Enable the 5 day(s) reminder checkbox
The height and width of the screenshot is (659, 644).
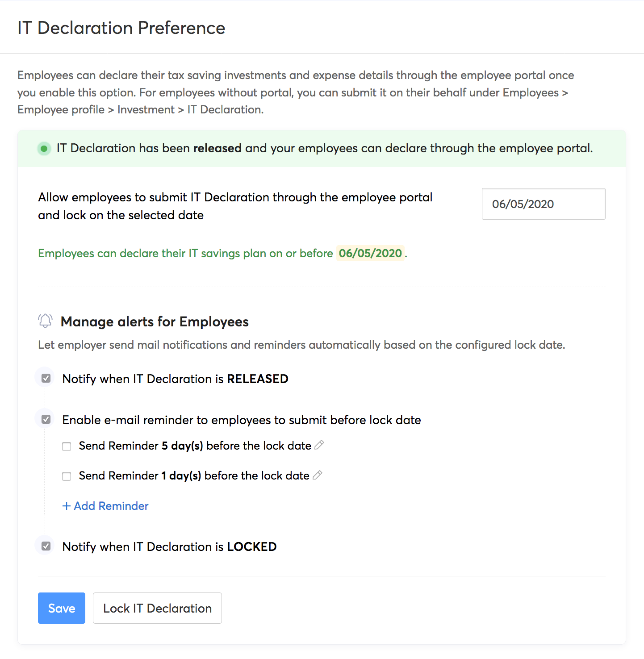coord(67,446)
